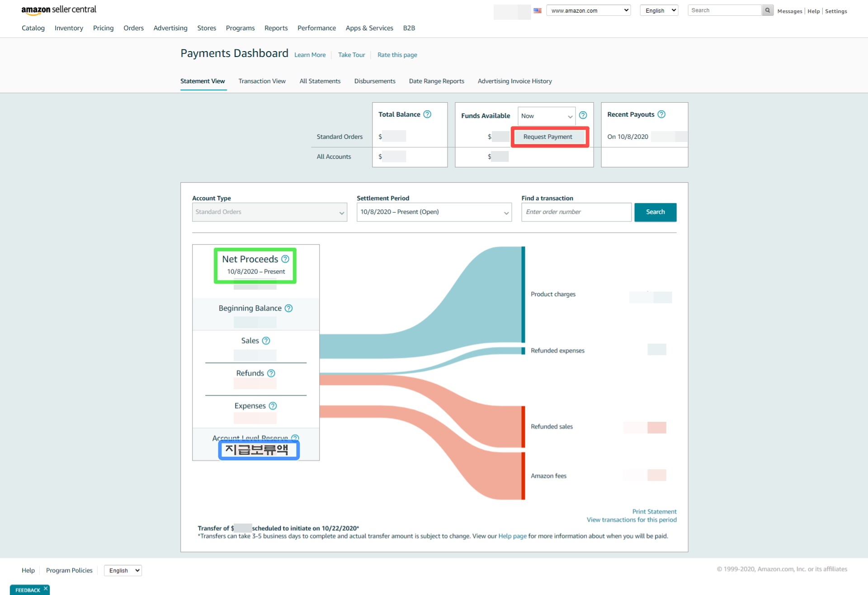868x595 pixels.
Task: Focus the Enter order number field
Action: point(576,212)
